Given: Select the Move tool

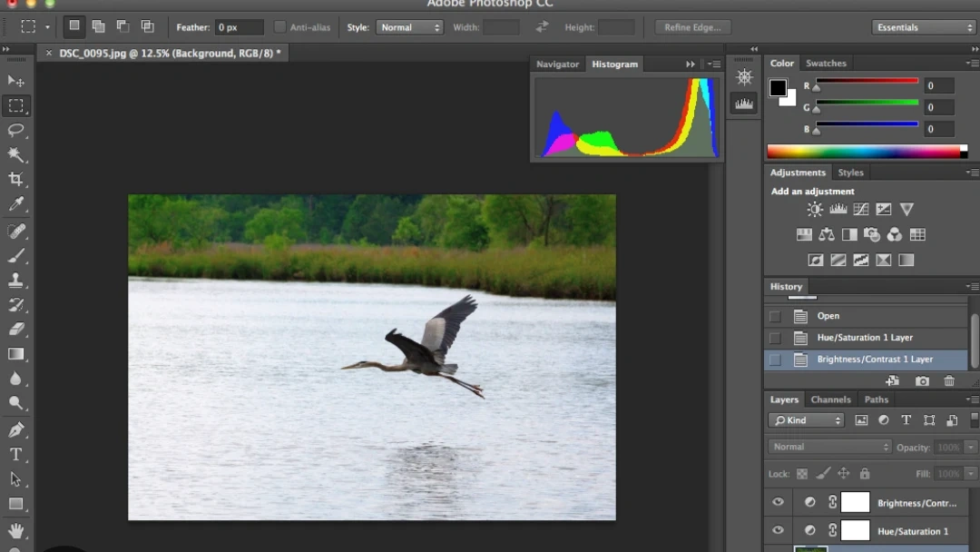Looking at the screenshot, I should tap(15, 81).
